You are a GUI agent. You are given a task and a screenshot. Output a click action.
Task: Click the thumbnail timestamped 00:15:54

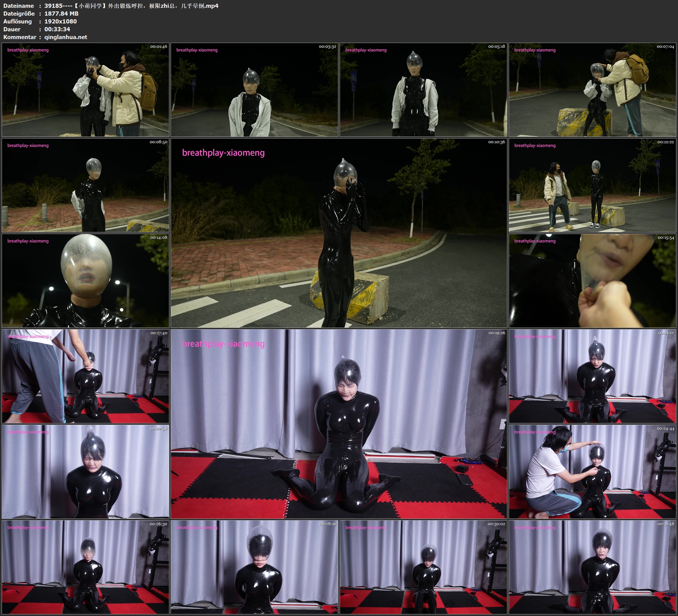point(593,280)
